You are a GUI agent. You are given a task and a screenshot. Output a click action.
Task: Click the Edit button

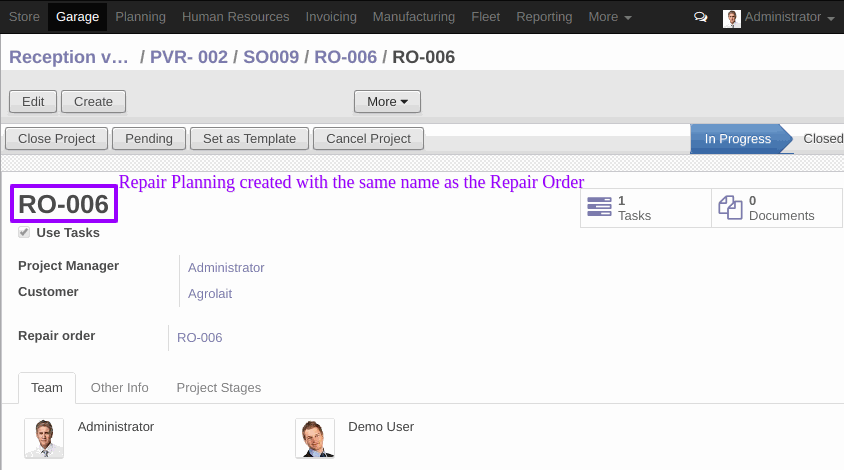(x=33, y=102)
